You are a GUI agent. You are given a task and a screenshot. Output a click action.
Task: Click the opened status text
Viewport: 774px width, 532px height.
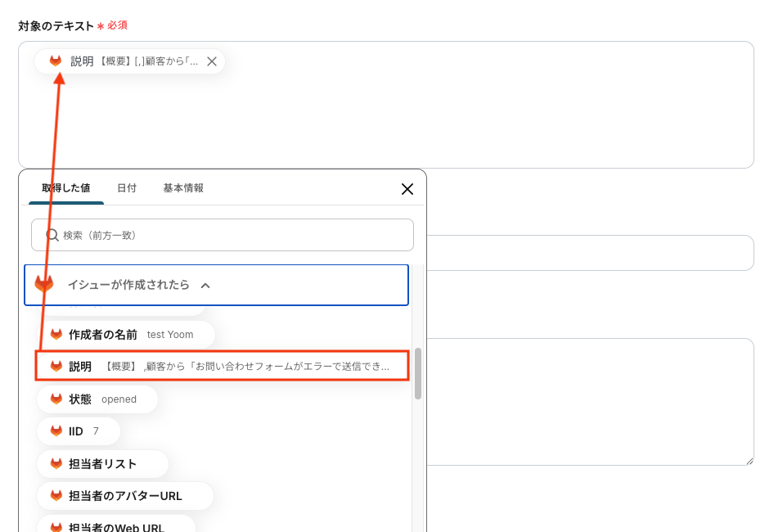pos(119,399)
